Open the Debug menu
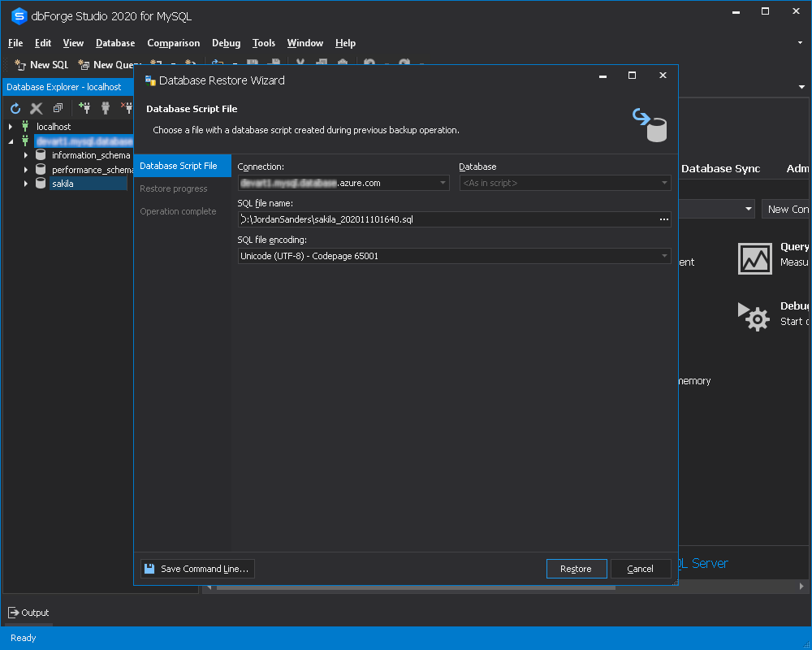 (x=227, y=43)
